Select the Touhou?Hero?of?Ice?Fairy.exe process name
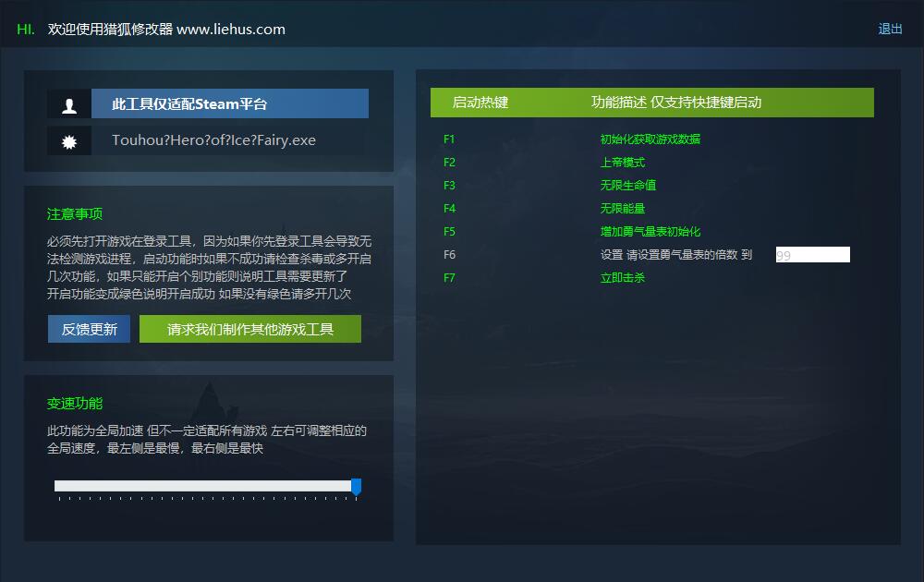 (x=214, y=140)
